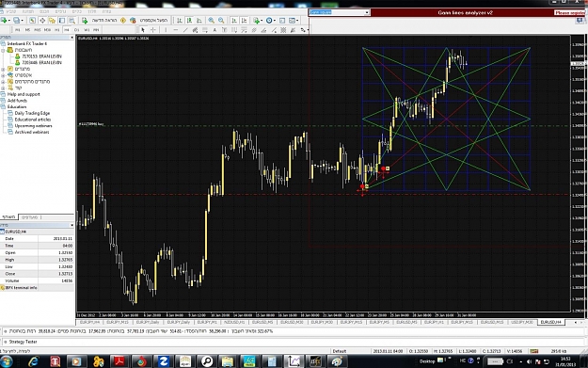Close the Data Window panel
Viewport: 588px width, 368px height.
click(x=72, y=225)
